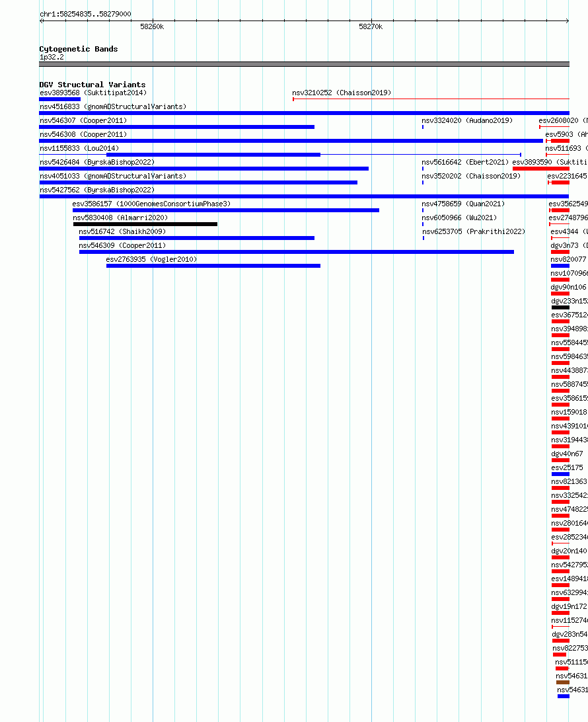Viewport: 588px width, 722px height.
Task: Click the thin blue line of nsv1155833
Action: 421,155
